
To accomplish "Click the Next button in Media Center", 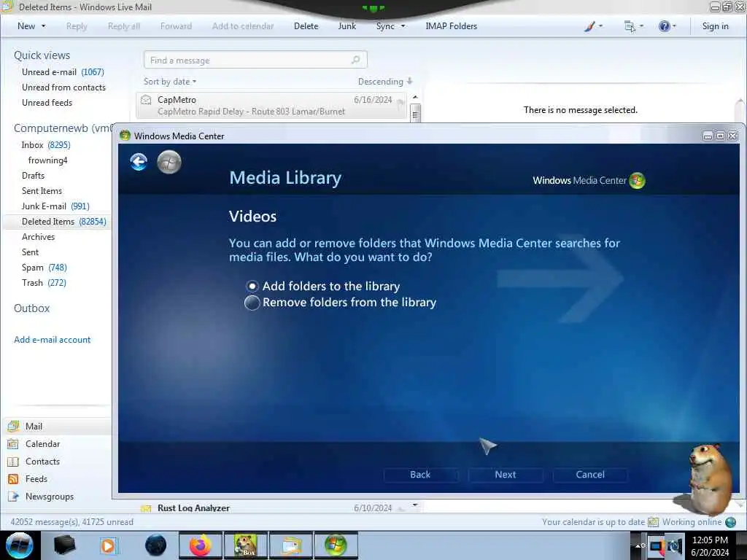I will tap(506, 475).
